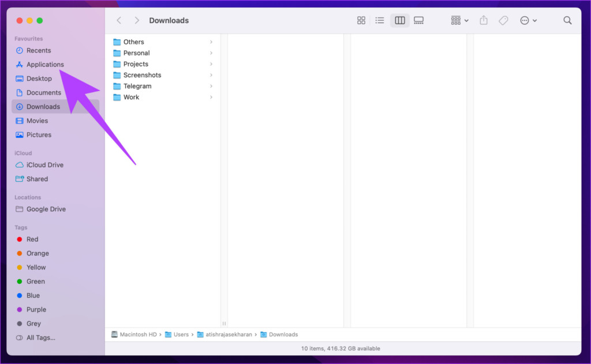Click the Personal folder icon
Screen dimensions: 591x364
pos(117,52)
